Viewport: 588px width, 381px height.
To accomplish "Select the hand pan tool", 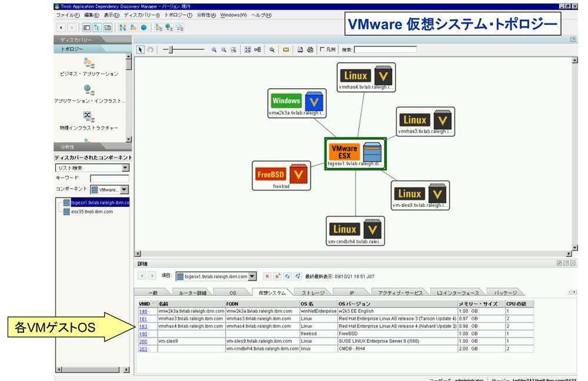I will coord(150,49).
